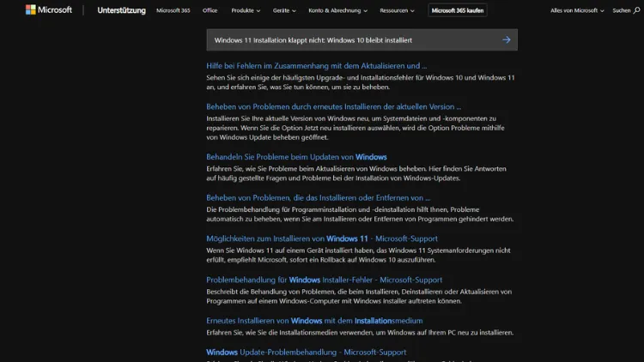Screen dimensions: 644x362
Task: Open result Erneutes Installieren von Windows mit Installationsmedium
Action: pos(314,321)
